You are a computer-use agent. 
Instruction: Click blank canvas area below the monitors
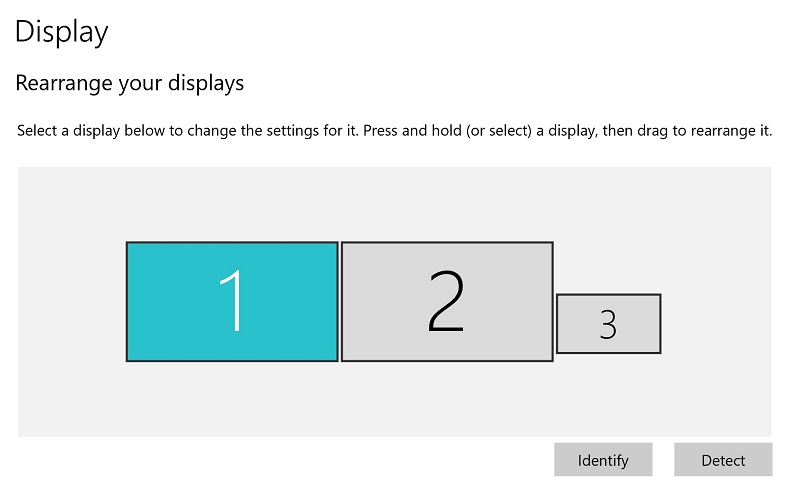pos(395,400)
